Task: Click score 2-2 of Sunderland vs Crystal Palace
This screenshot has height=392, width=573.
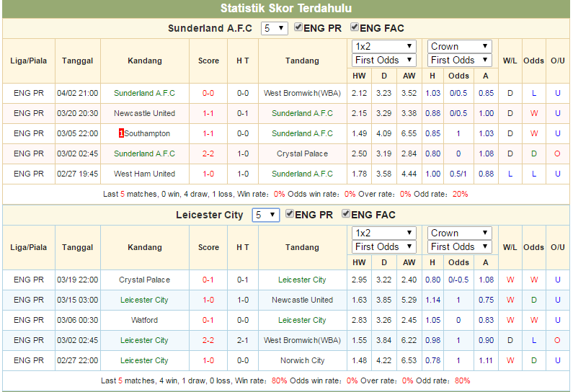Action: (x=208, y=153)
